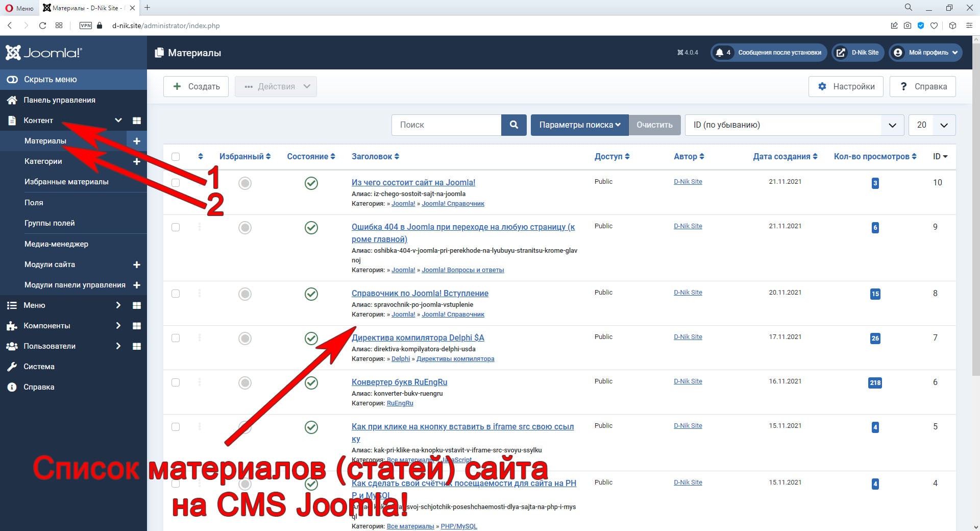Open Контент dashboard grid icon
This screenshot has height=531, width=980.
pyautogui.click(x=137, y=120)
